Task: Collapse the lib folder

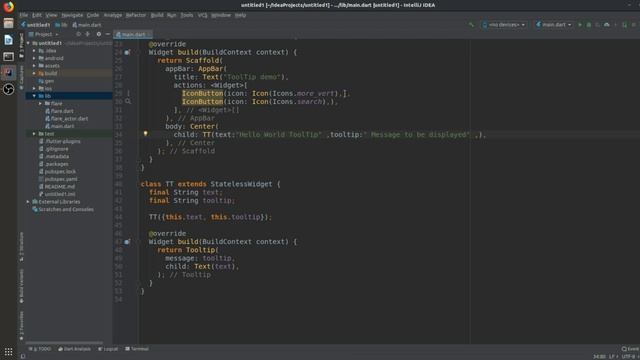Action: tap(34, 96)
